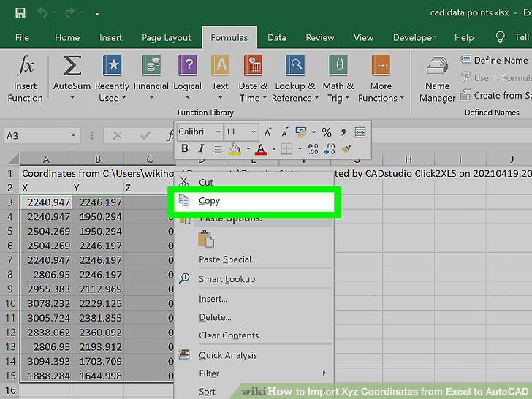
Task: Open the Lookup & Reference functions icon
Action: point(294,65)
